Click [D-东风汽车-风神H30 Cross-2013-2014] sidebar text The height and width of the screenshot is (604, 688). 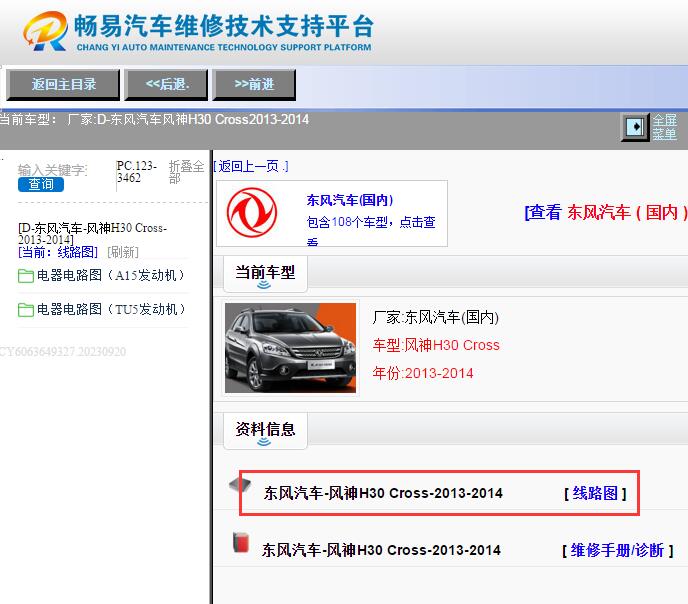pyautogui.click(x=92, y=234)
